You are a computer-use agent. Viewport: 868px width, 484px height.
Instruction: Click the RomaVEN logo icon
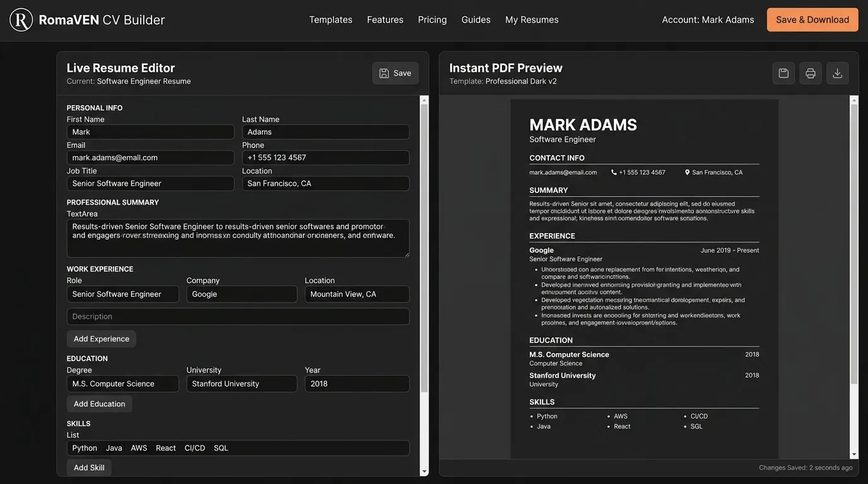(x=21, y=20)
